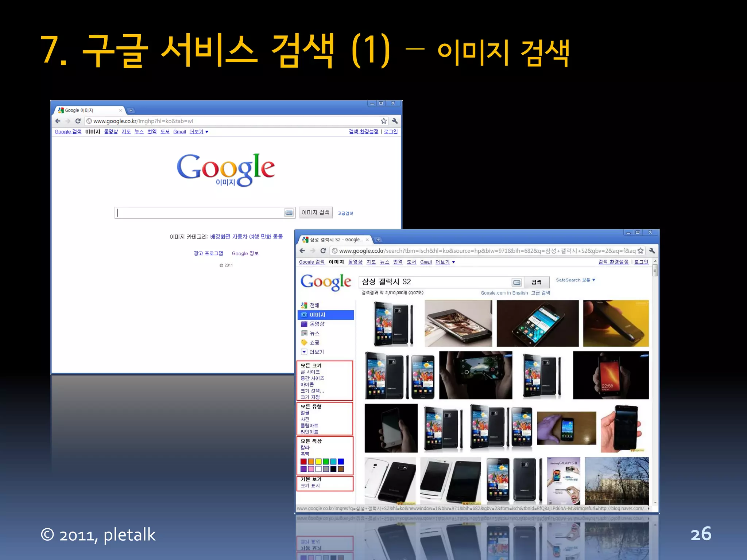Open 자동차 image category link
This screenshot has height=560, width=747.
240,237
